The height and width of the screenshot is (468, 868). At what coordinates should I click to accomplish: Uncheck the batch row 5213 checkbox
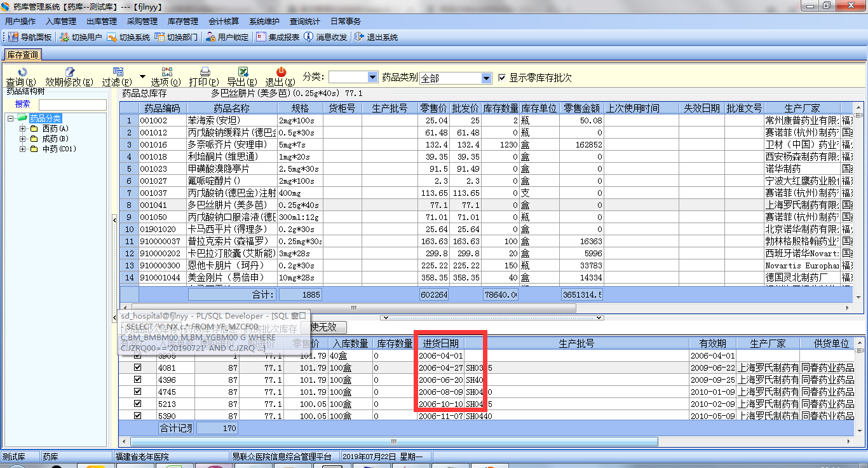coord(137,404)
